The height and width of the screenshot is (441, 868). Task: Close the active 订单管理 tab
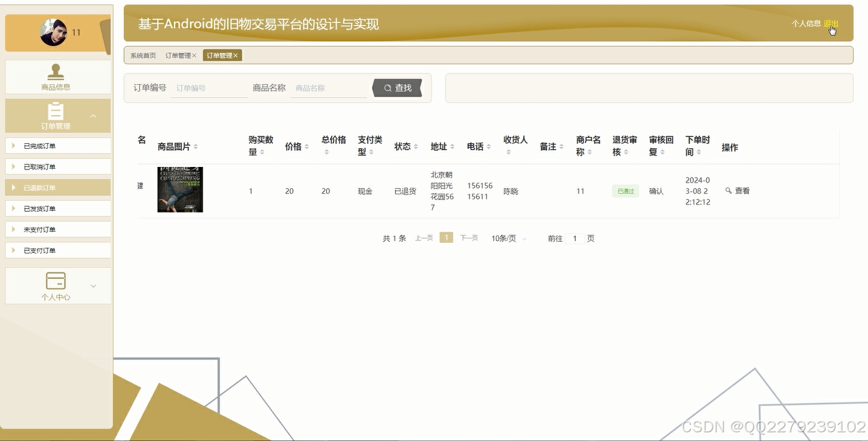(x=236, y=55)
